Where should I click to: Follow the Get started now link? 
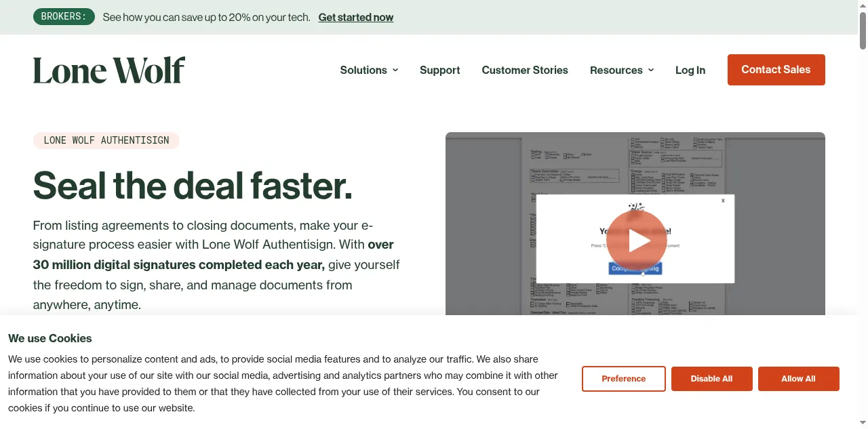(x=356, y=17)
